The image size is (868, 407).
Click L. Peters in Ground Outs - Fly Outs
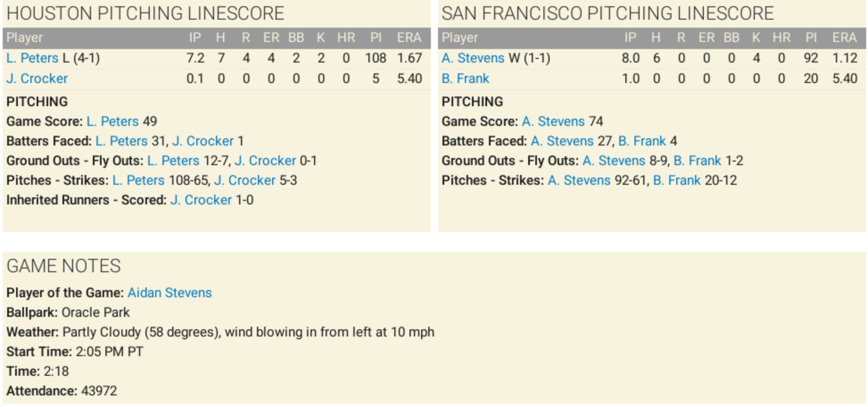pyautogui.click(x=173, y=161)
